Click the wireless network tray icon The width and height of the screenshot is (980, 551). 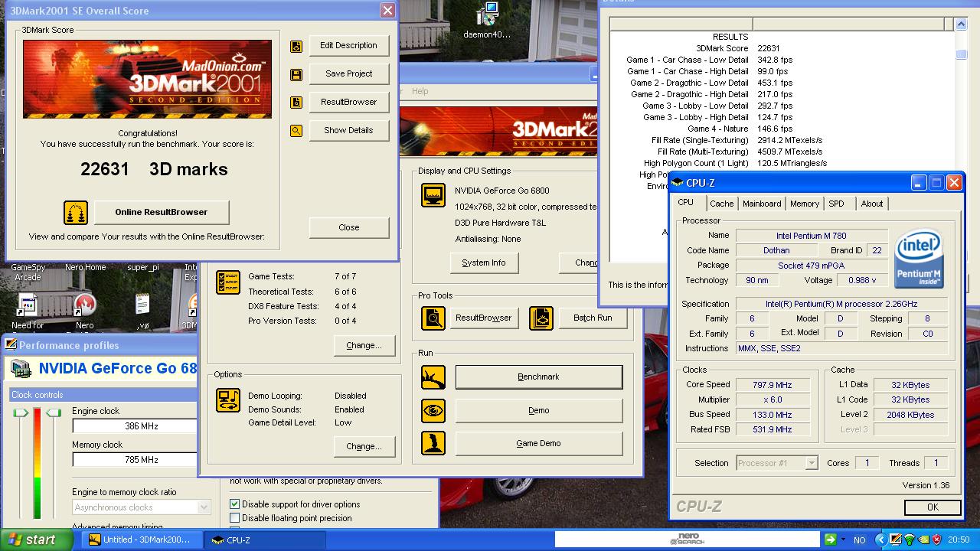coord(910,540)
